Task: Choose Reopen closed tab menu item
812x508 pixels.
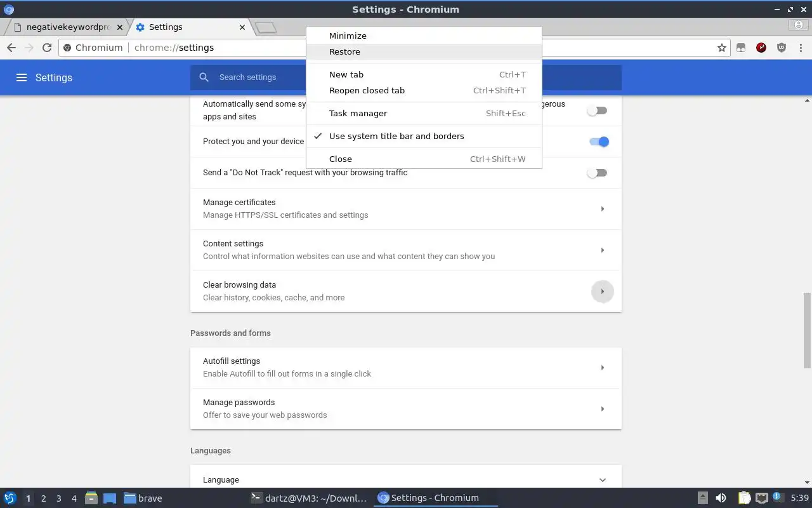Action: (424, 90)
